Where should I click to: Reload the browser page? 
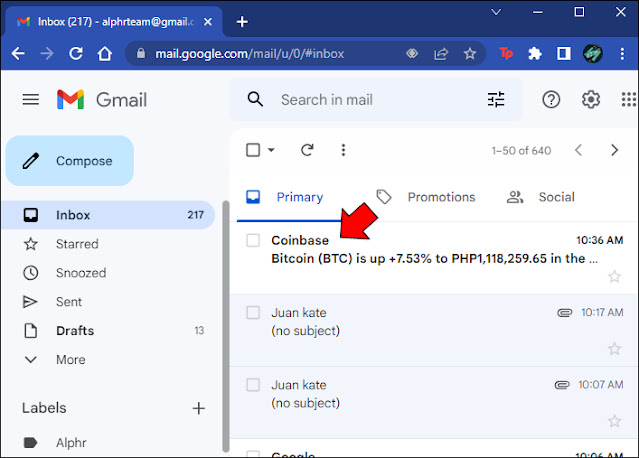[x=76, y=53]
